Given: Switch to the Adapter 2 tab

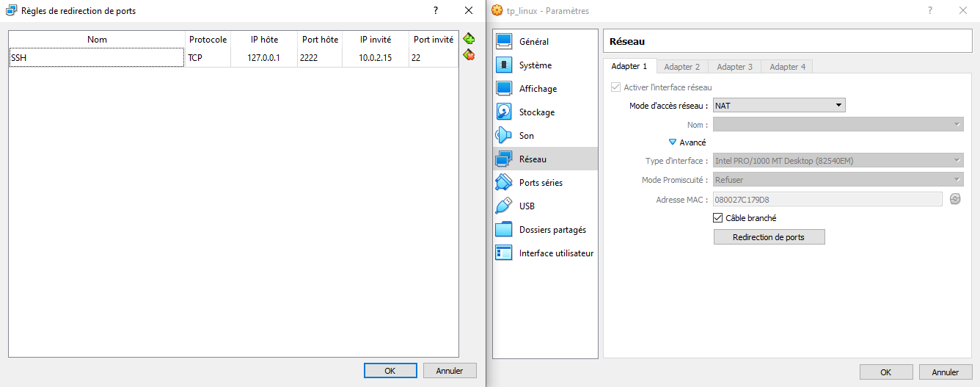Looking at the screenshot, I should pos(681,67).
